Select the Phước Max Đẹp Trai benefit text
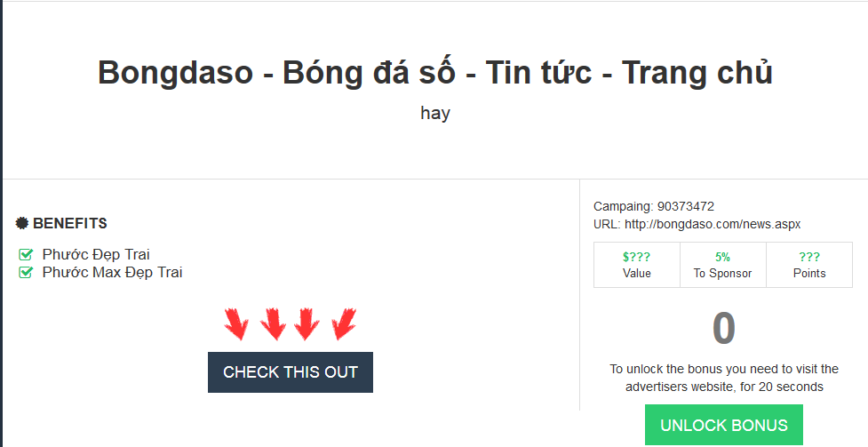 112,273
